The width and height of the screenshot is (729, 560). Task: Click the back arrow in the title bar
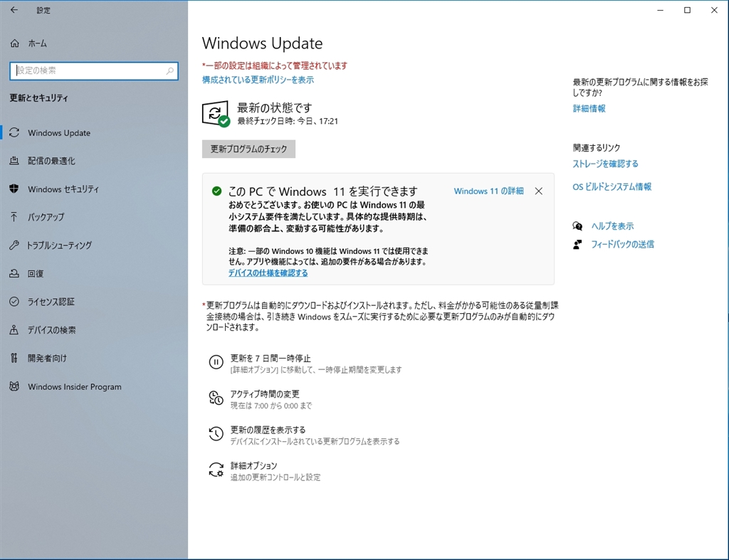pos(14,10)
